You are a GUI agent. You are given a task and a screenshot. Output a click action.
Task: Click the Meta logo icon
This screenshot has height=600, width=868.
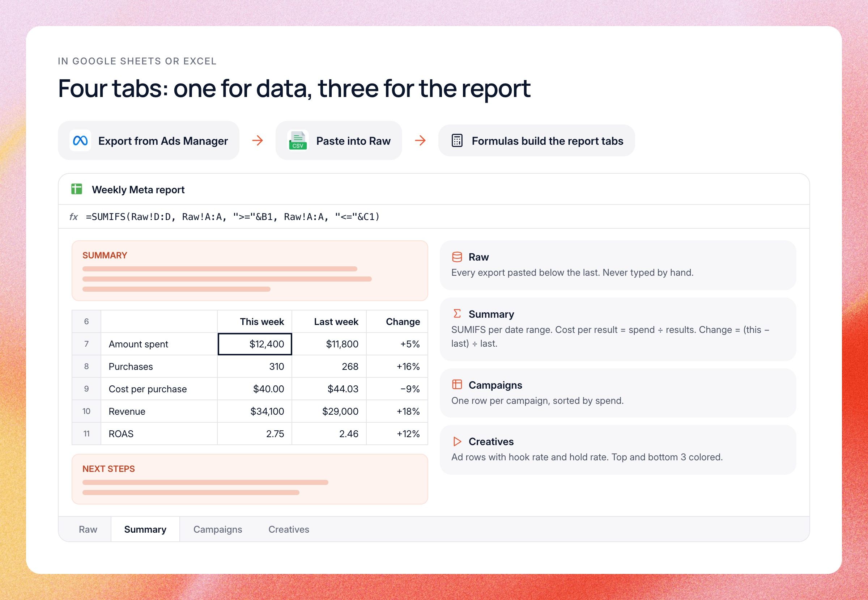point(80,141)
